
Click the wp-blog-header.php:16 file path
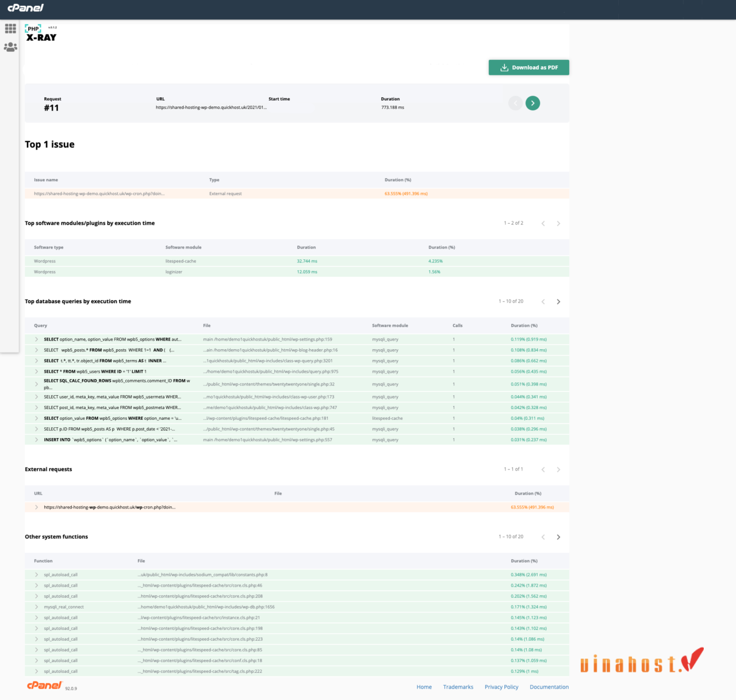pos(270,350)
